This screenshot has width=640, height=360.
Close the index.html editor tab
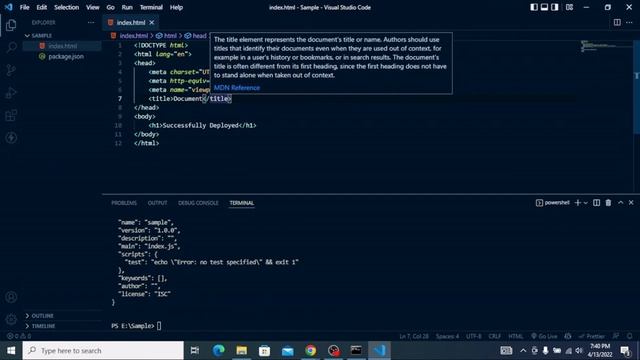coord(152,22)
